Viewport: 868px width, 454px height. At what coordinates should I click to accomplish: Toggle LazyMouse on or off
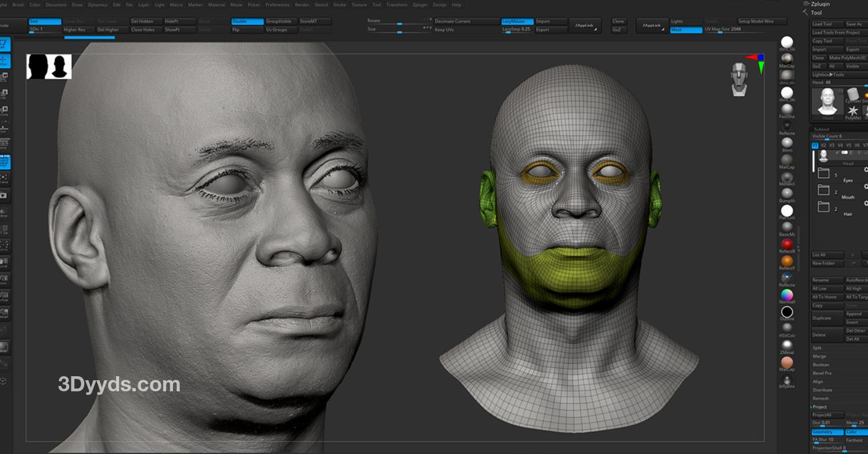pyautogui.click(x=517, y=21)
